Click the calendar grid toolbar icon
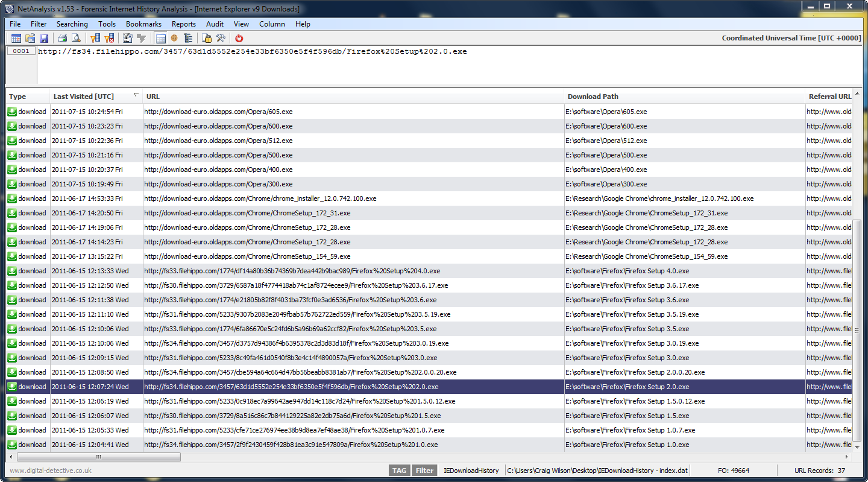The width and height of the screenshot is (868, 482). coord(16,38)
